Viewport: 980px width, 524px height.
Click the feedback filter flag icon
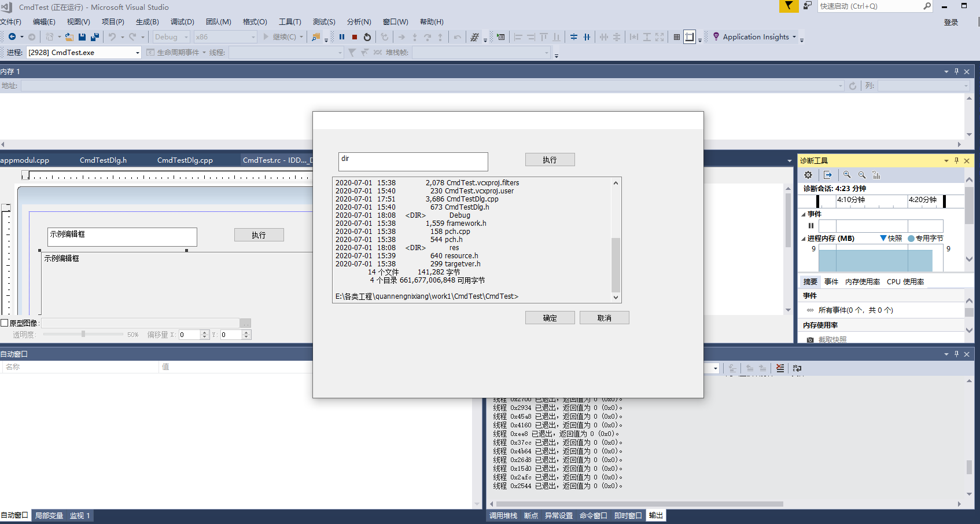coord(789,6)
